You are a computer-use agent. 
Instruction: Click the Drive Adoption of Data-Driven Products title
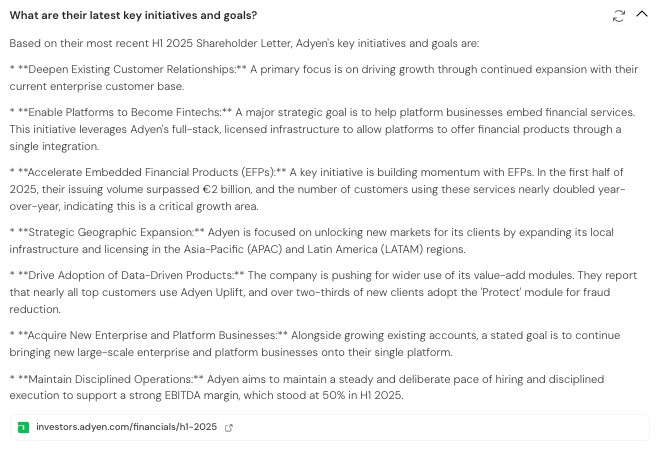click(131, 275)
